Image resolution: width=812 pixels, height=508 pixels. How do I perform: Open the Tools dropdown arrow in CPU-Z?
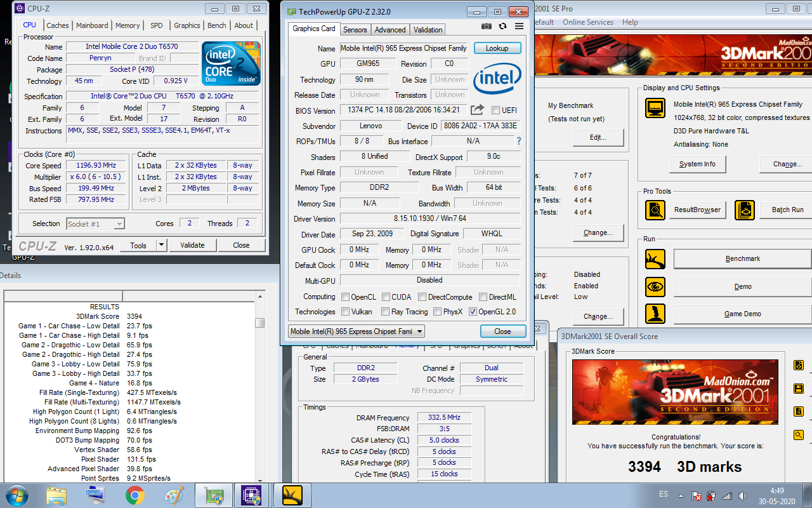(x=161, y=245)
